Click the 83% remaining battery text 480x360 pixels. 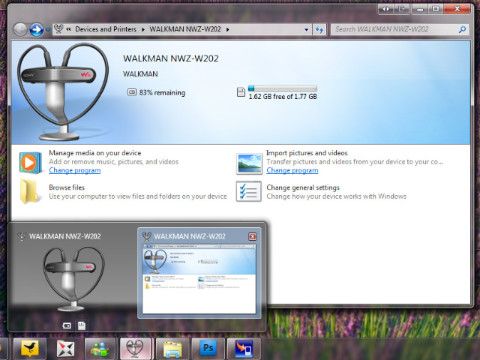pyautogui.click(x=162, y=93)
